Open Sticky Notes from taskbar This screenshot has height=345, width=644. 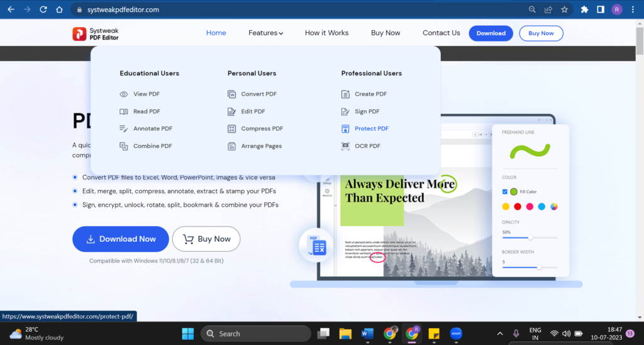(x=434, y=334)
